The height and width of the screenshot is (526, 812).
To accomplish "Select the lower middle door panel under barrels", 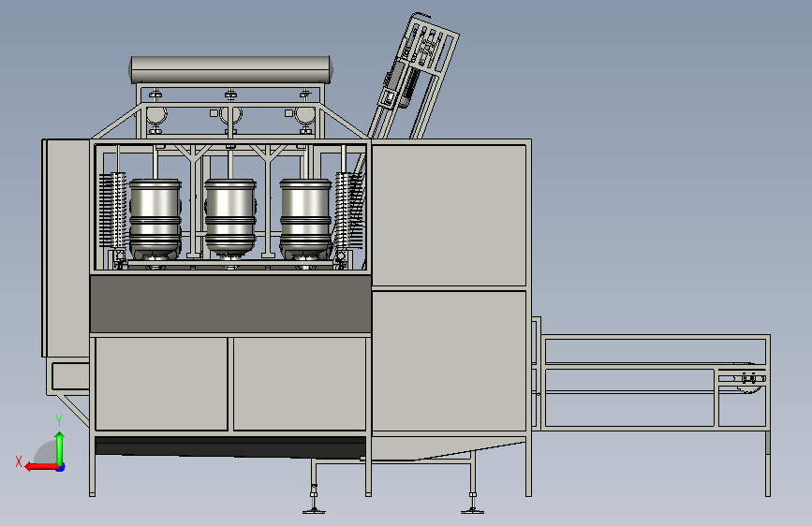I will click(300, 384).
